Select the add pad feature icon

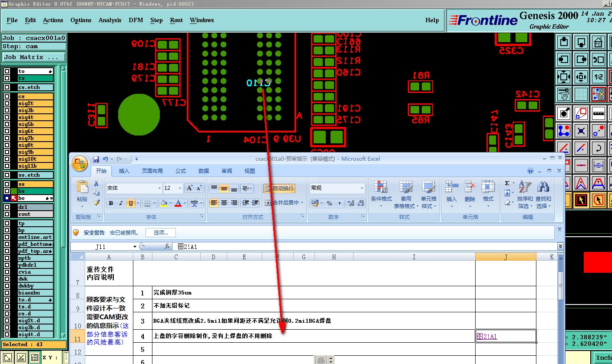[x=564, y=113]
